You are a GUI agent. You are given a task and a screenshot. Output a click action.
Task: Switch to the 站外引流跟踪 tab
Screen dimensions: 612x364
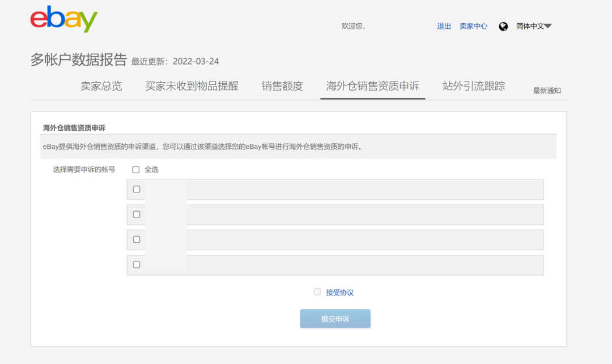tap(474, 86)
